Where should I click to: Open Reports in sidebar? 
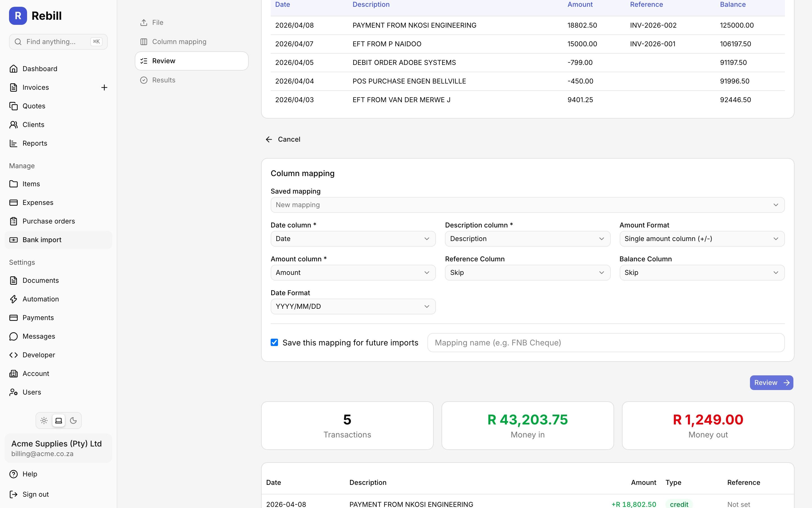pyautogui.click(x=58, y=143)
